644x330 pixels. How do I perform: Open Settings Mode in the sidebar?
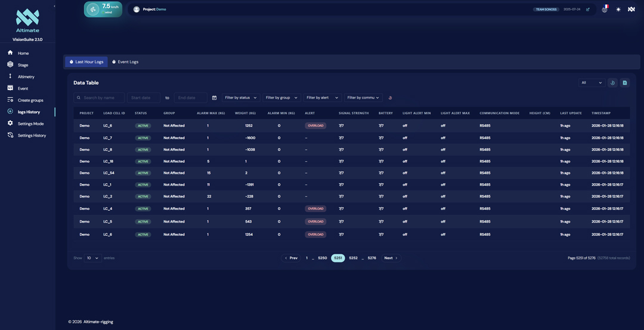tap(30, 124)
